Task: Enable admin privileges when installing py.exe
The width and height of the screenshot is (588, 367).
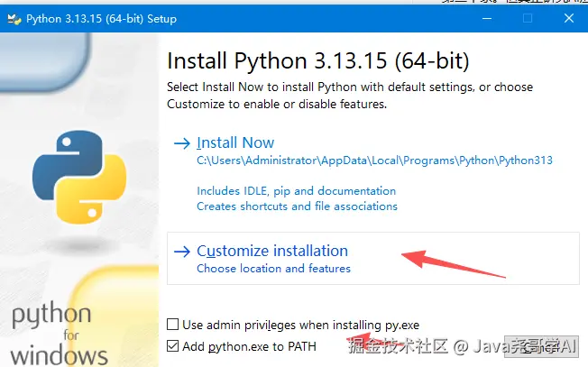Action: (x=172, y=325)
